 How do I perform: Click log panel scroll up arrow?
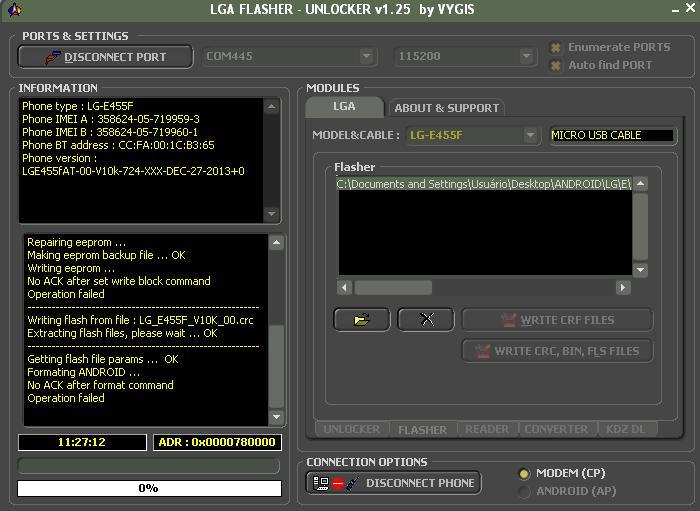[x=276, y=243]
